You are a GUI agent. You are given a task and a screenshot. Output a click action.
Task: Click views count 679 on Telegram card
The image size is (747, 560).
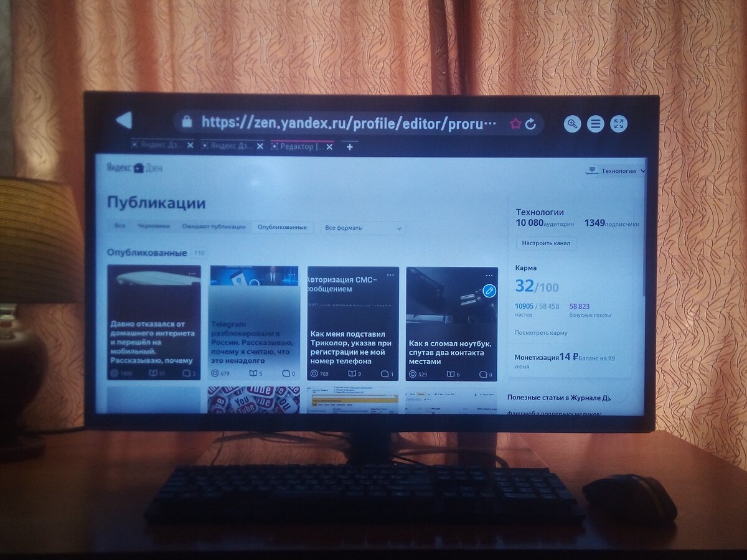click(x=220, y=374)
